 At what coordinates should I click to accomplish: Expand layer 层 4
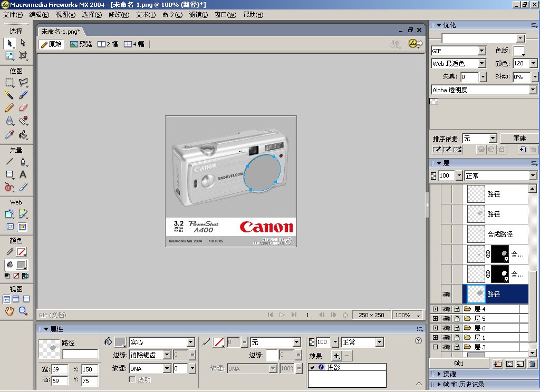click(435, 309)
